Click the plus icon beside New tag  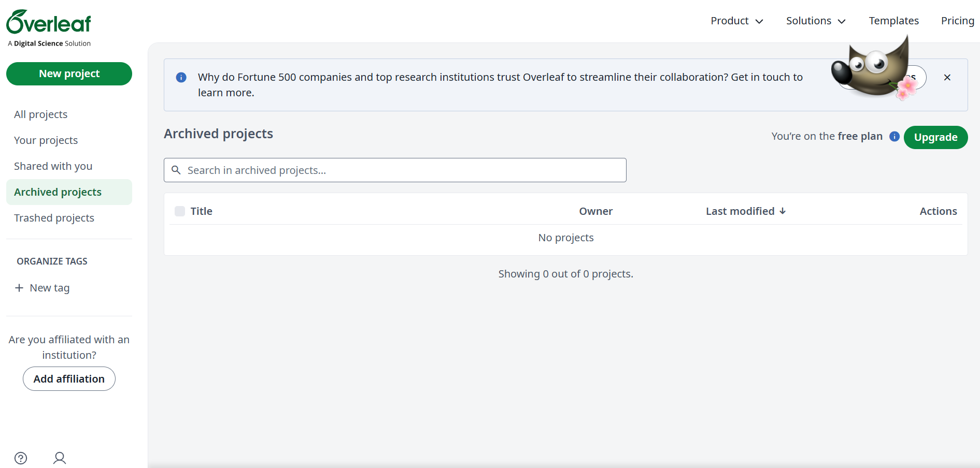click(x=19, y=288)
